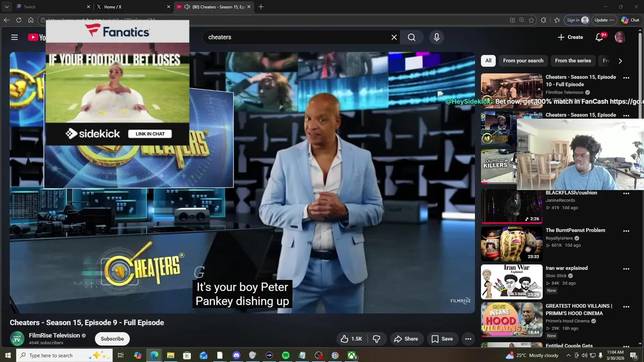The image size is (644, 362).
Task: Open browser extensions puzzle icon
Action: tap(543, 20)
